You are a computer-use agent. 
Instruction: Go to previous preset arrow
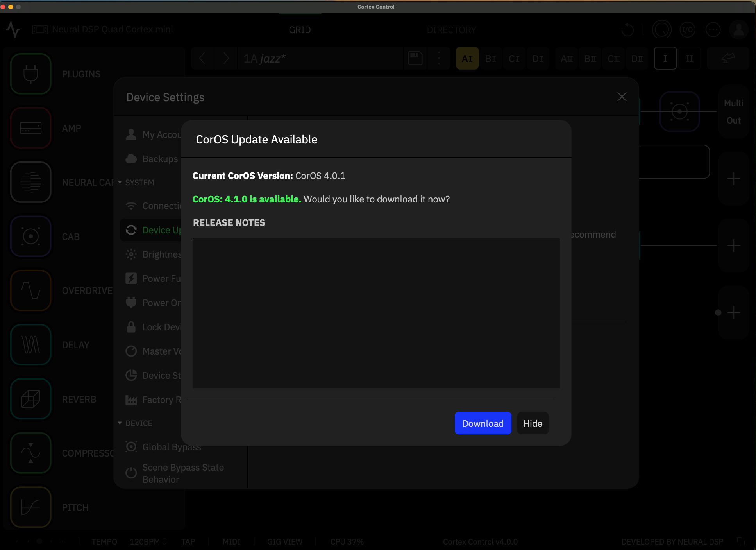click(202, 59)
